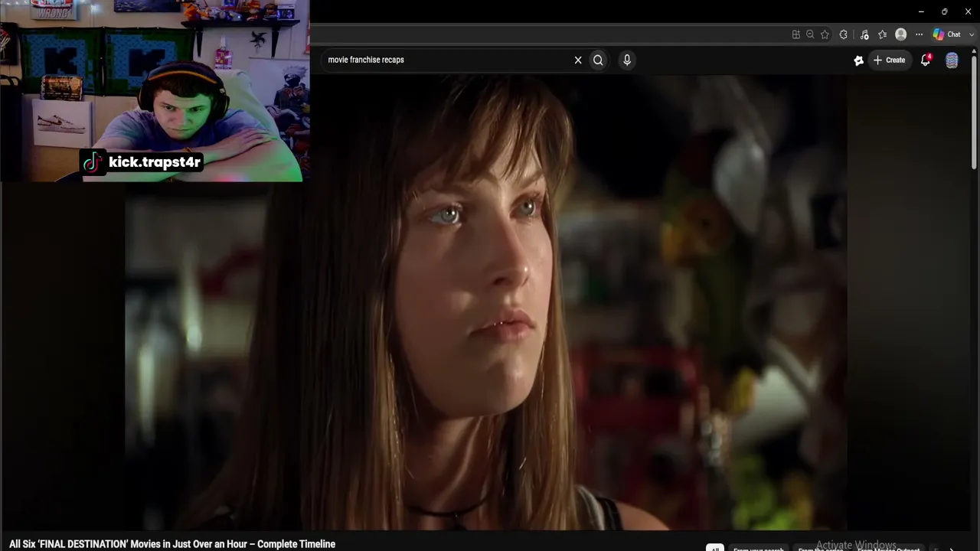Show more filter chips with right arrow
Viewport: 980px width, 551px height.
[x=952, y=548]
